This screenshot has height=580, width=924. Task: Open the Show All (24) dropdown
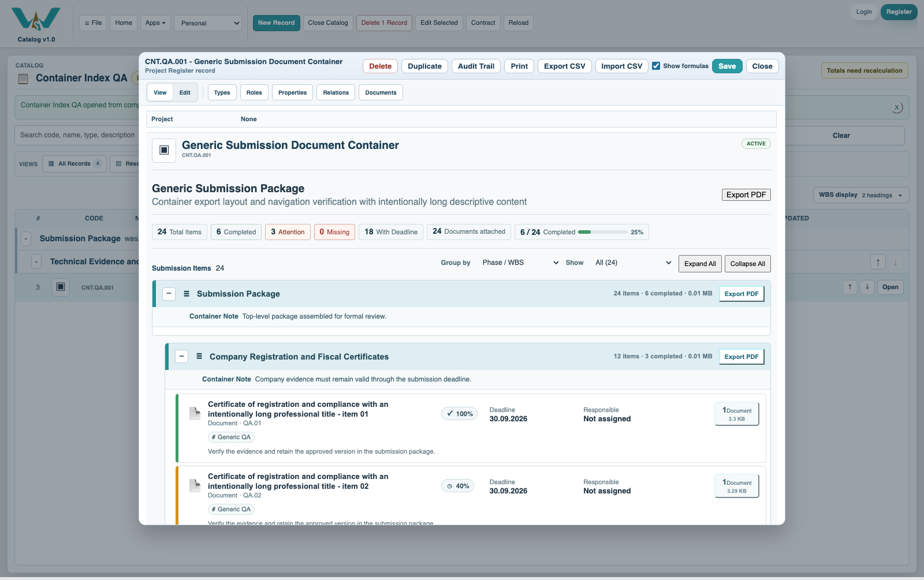point(633,263)
